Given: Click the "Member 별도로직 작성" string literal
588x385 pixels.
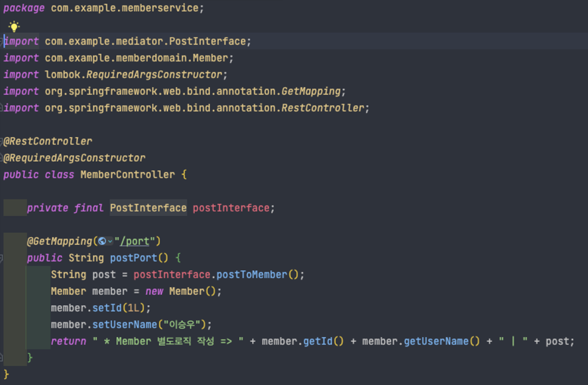Looking at the screenshot, I should pos(168,341).
